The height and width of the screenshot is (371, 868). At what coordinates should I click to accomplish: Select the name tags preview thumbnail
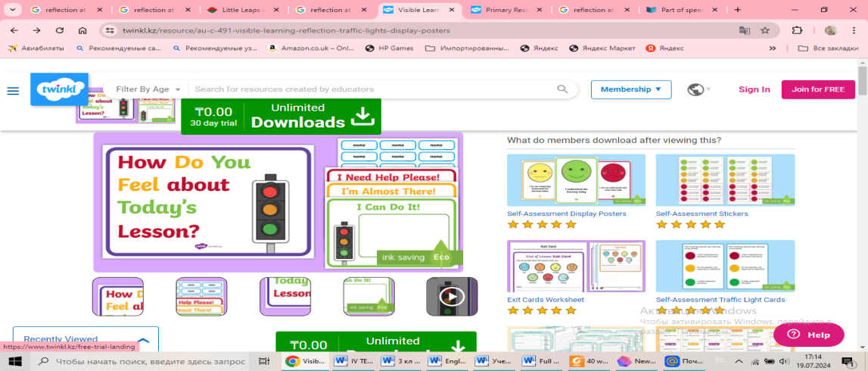[x=201, y=297]
